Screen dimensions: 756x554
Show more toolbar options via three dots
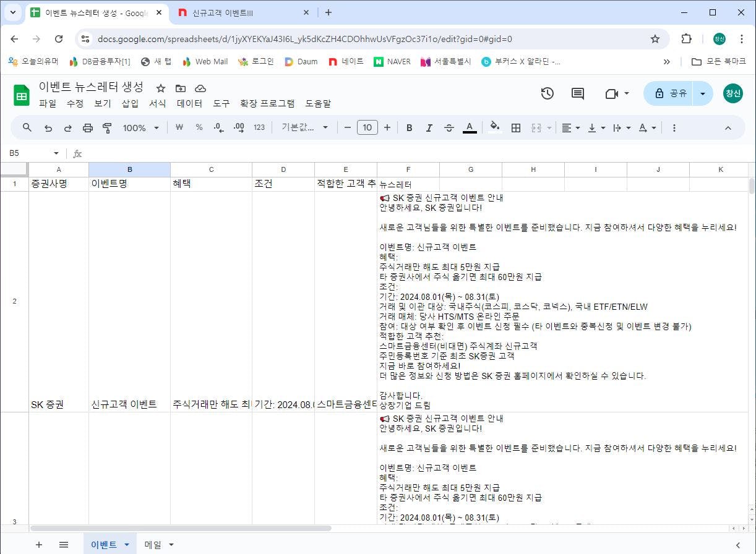(674, 128)
